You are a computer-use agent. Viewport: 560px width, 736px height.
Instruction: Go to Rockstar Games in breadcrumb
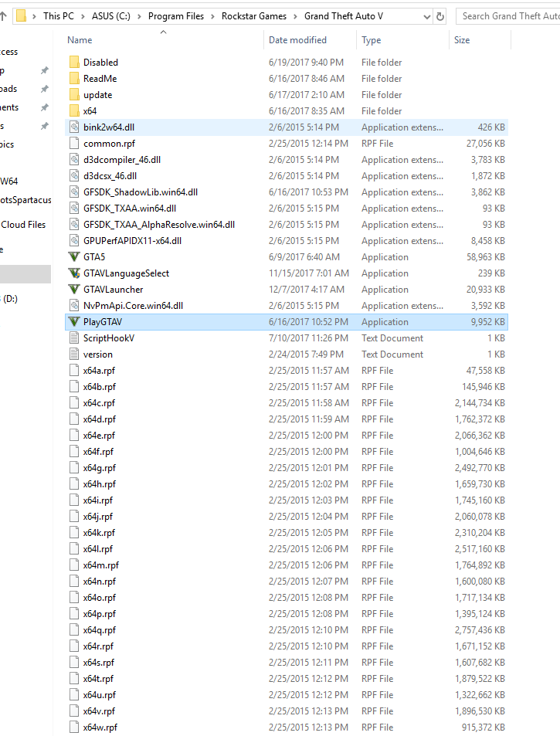click(x=254, y=16)
